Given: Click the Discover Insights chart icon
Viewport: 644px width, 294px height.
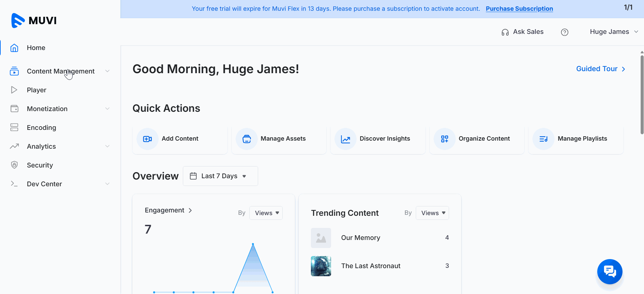Looking at the screenshot, I should tap(346, 139).
